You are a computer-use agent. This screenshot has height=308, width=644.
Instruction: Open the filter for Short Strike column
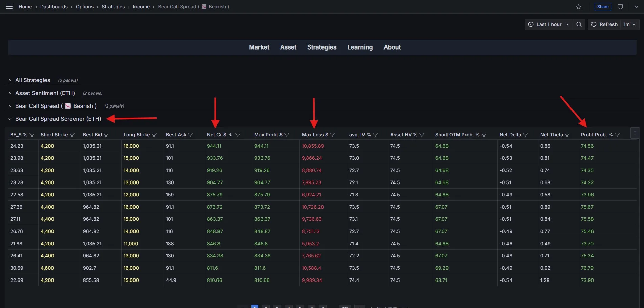coord(72,135)
